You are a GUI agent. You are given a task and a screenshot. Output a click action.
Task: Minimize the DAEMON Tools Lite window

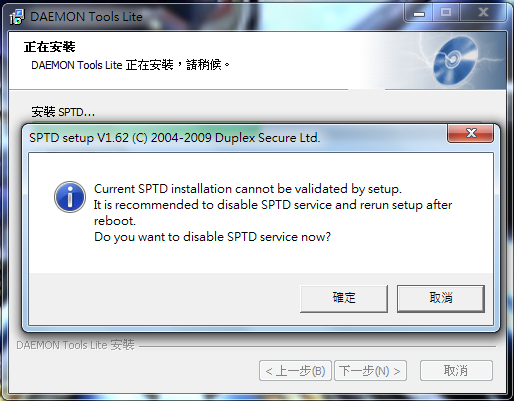point(419,13)
